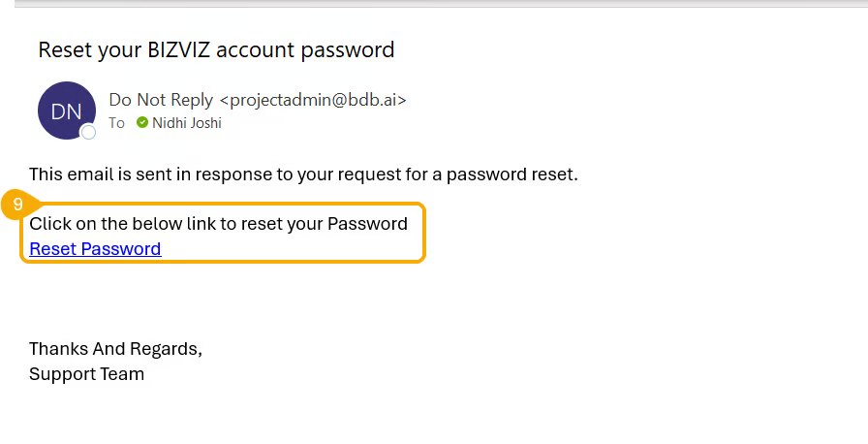868x444 pixels.
Task: Open recipient Nidhi Joshi's contact name
Action: 185,123
